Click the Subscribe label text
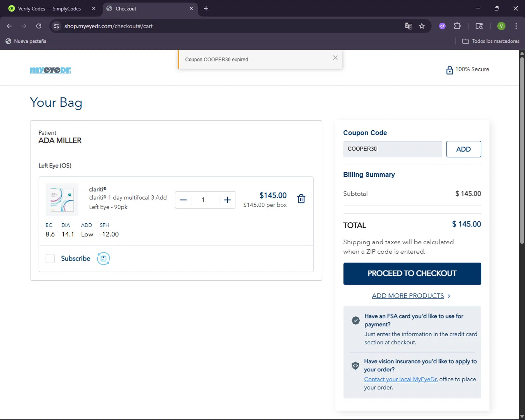 [76, 259]
